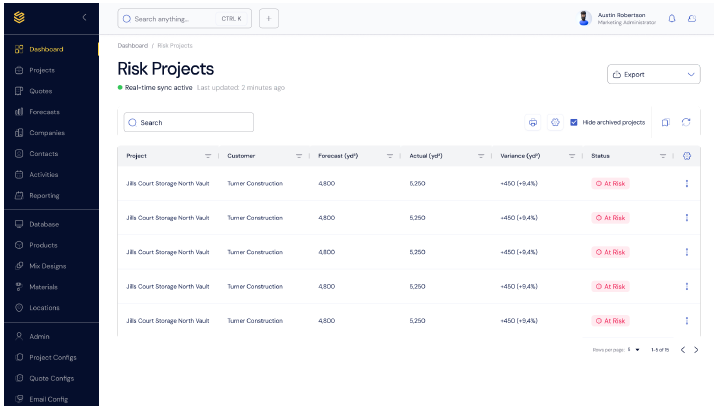Open column settings gear in table header
This screenshot has height=410, width=714.
686,156
